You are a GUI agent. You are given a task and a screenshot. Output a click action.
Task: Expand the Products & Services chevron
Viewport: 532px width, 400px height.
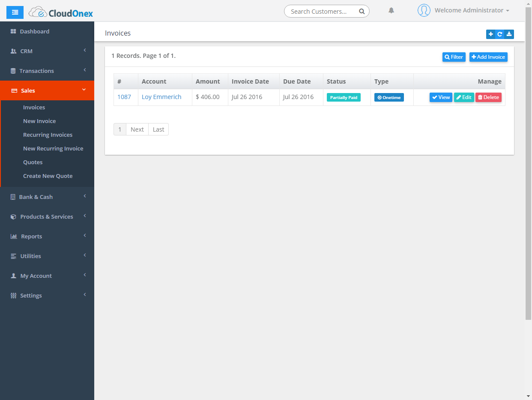click(x=85, y=216)
